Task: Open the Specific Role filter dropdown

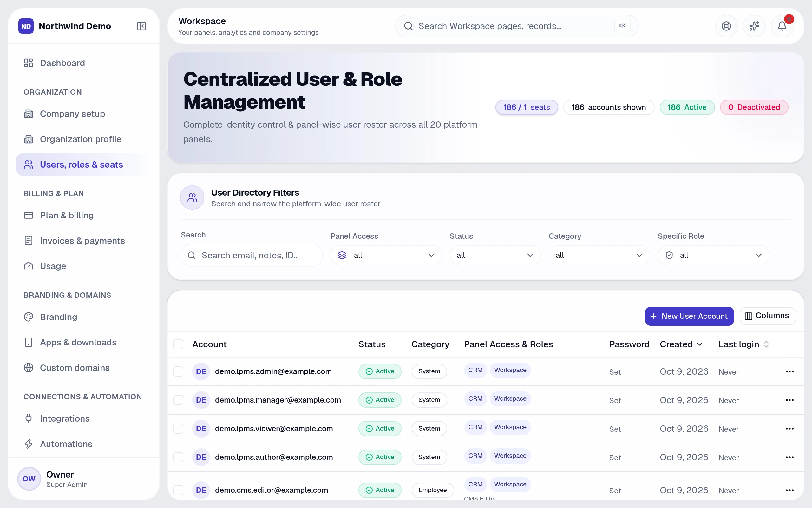Action: coord(713,255)
